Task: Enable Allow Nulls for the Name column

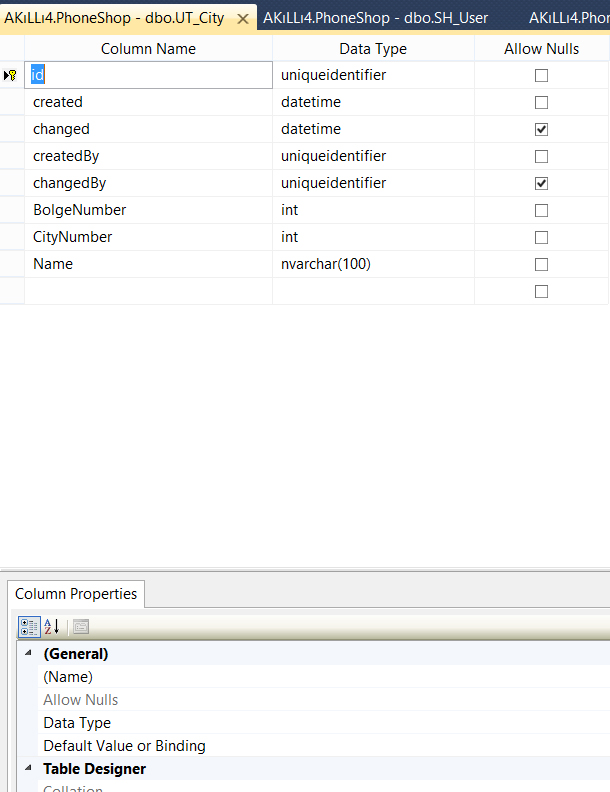Action: click(541, 264)
